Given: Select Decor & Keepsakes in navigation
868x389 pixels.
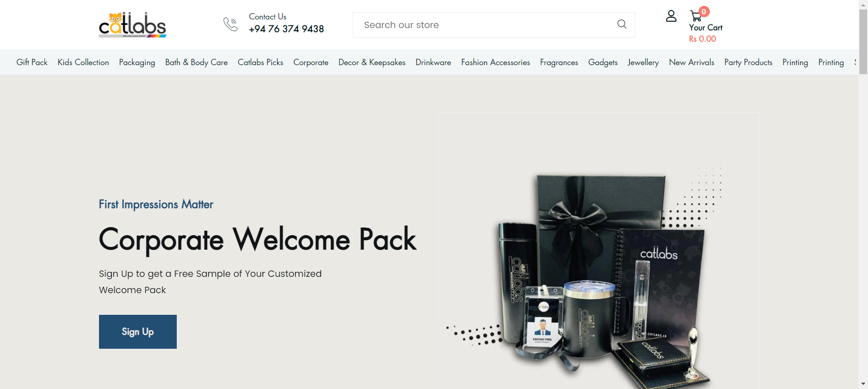Looking at the screenshot, I should 372,62.
